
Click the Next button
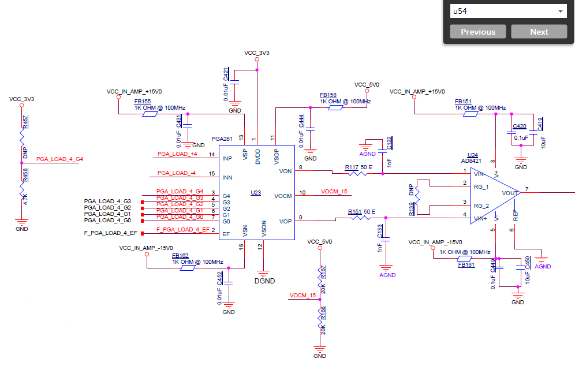[539, 31]
